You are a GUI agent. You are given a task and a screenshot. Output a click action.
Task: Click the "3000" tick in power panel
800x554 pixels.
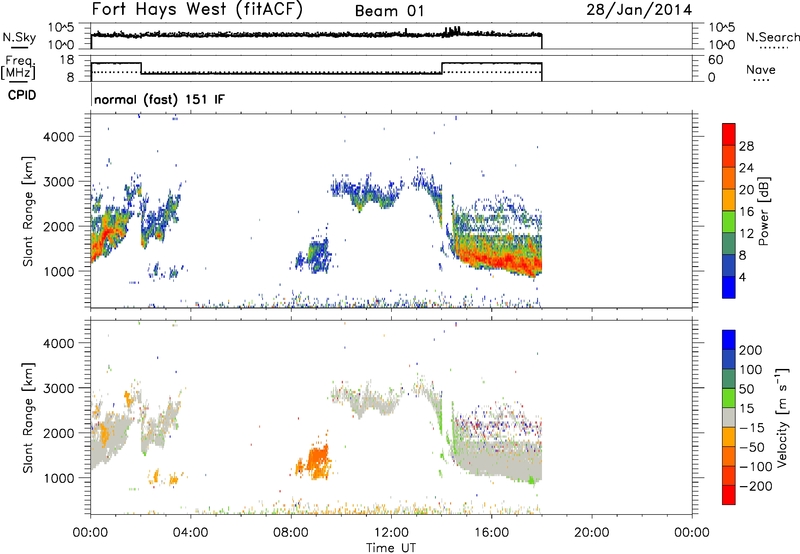[58, 182]
